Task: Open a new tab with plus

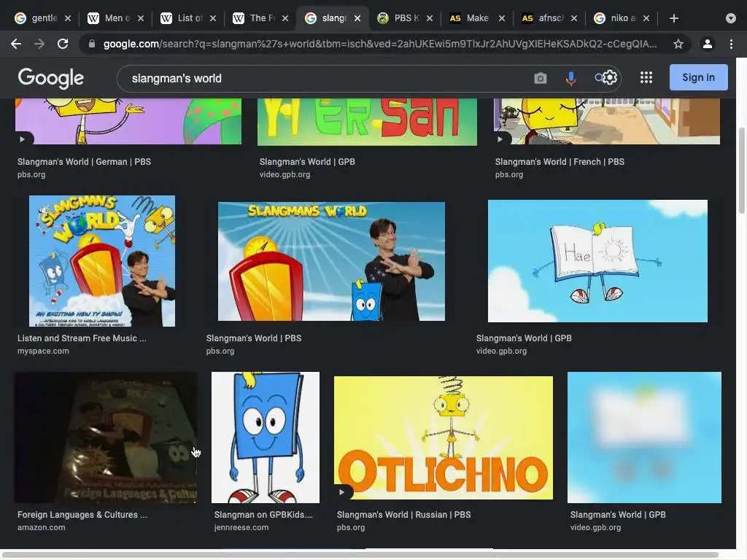Action: point(673,18)
